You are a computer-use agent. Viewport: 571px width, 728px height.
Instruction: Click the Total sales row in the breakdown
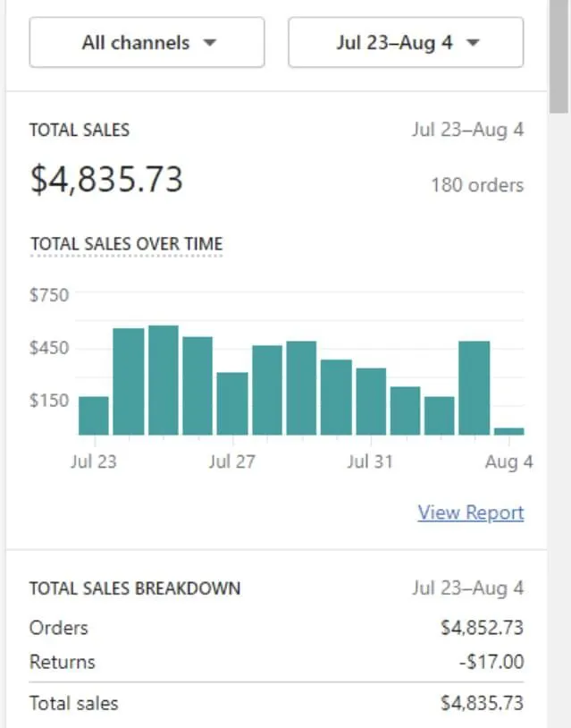(x=73, y=703)
